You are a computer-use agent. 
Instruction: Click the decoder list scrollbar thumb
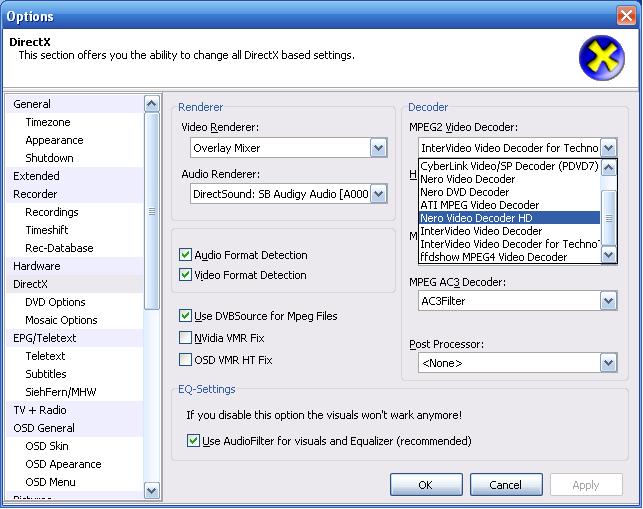[609, 218]
